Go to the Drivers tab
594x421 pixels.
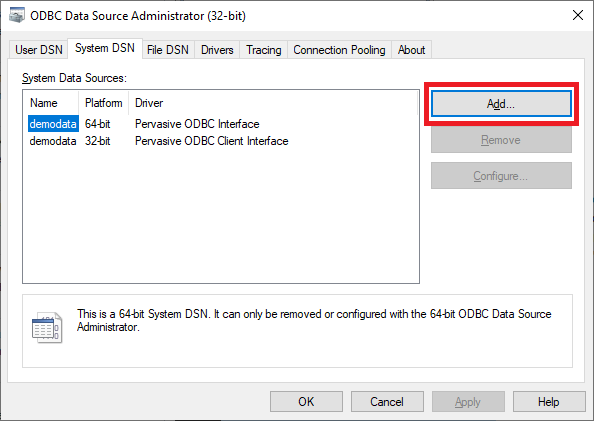click(x=217, y=50)
